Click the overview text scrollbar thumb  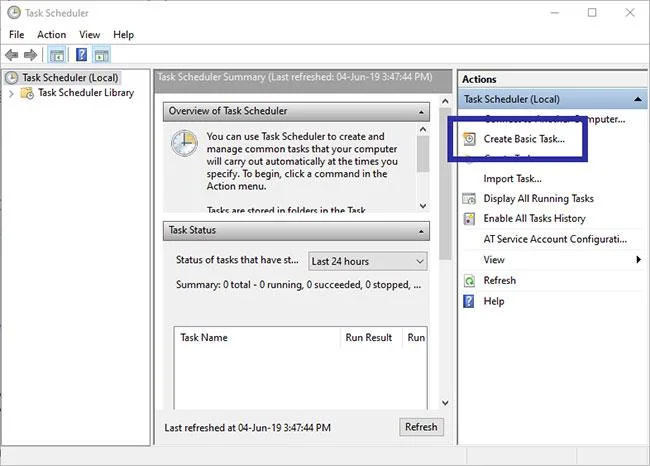423,154
